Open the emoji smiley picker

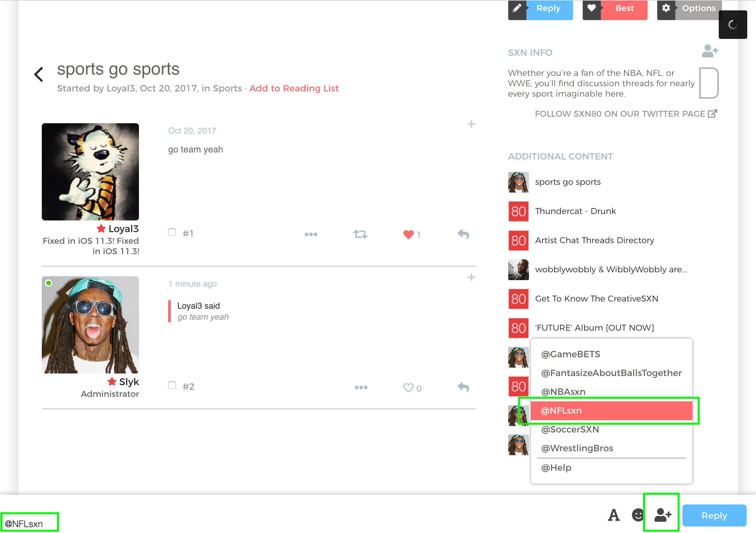[x=638, y=515]
